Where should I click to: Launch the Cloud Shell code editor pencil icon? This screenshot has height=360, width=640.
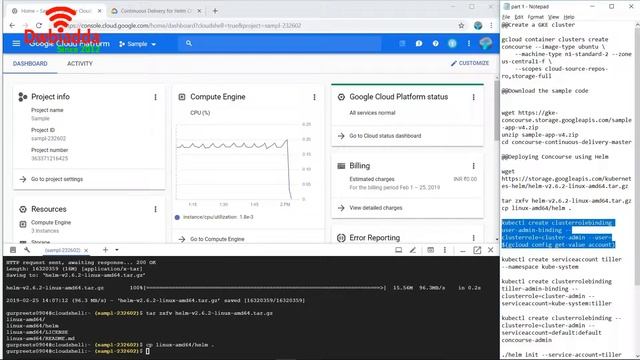[413, 250]
